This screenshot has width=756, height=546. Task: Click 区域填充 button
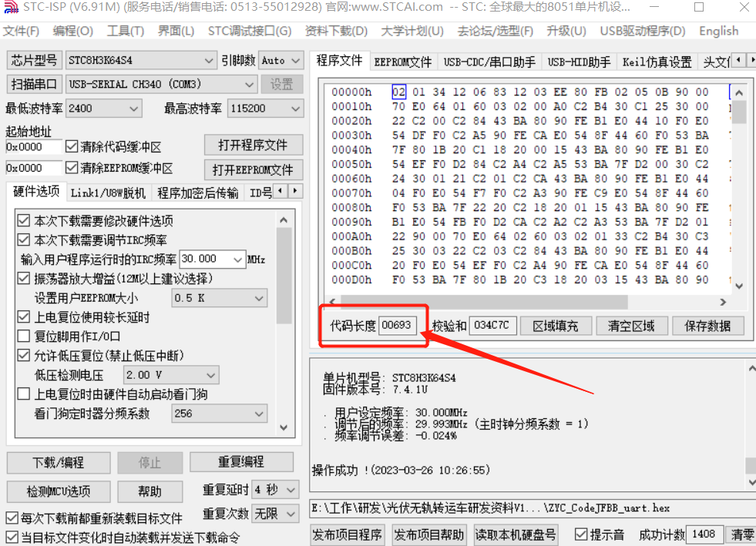click(x=556, y=327)
